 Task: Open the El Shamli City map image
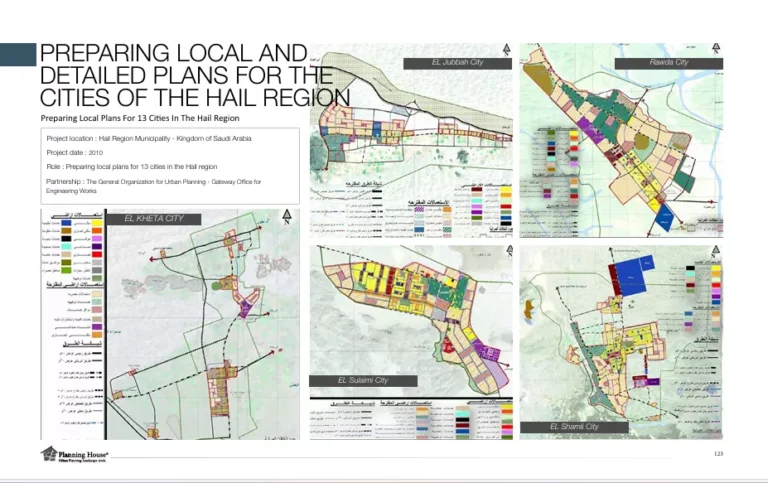point(621,342)
